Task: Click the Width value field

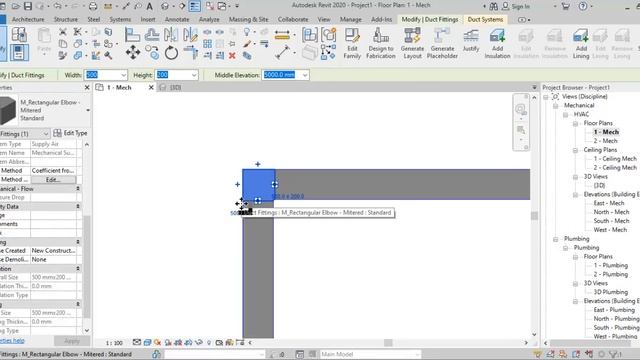Action: coord(102,75)
